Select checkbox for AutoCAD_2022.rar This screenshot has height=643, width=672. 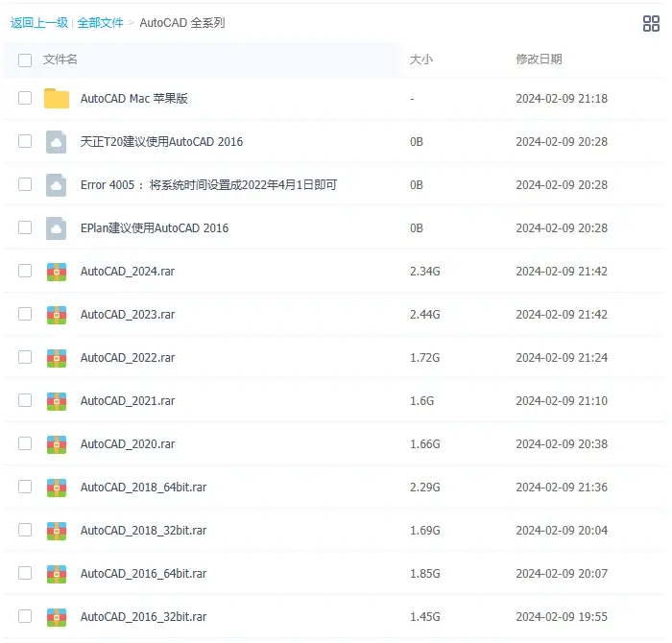pos(25,357)
